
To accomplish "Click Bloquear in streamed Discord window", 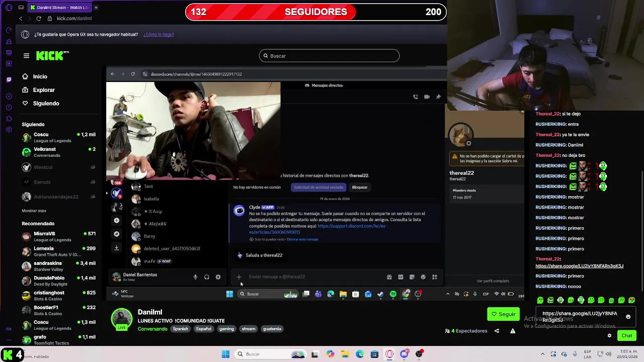I will point(359,187).
